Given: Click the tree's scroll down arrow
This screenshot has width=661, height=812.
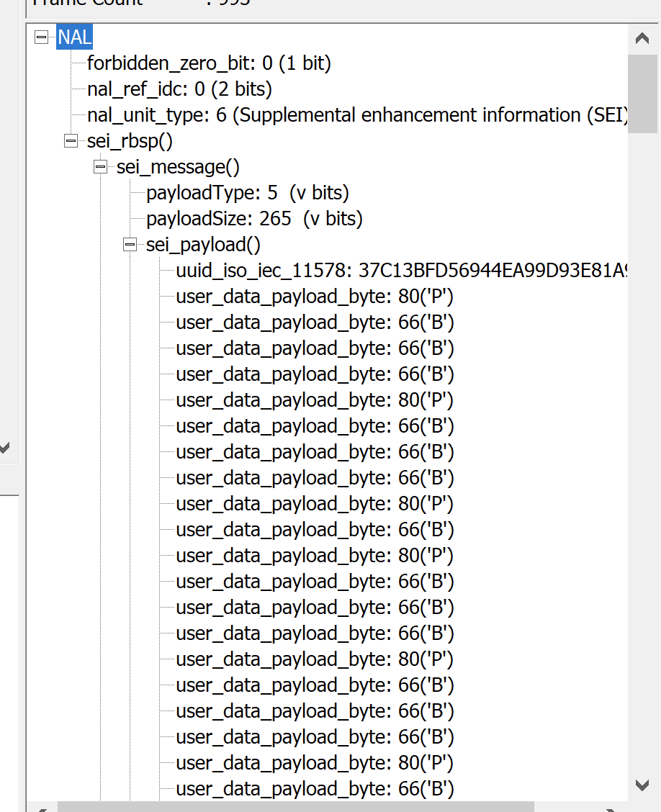Looking at the screenshot, I should [x=642, y=785].
